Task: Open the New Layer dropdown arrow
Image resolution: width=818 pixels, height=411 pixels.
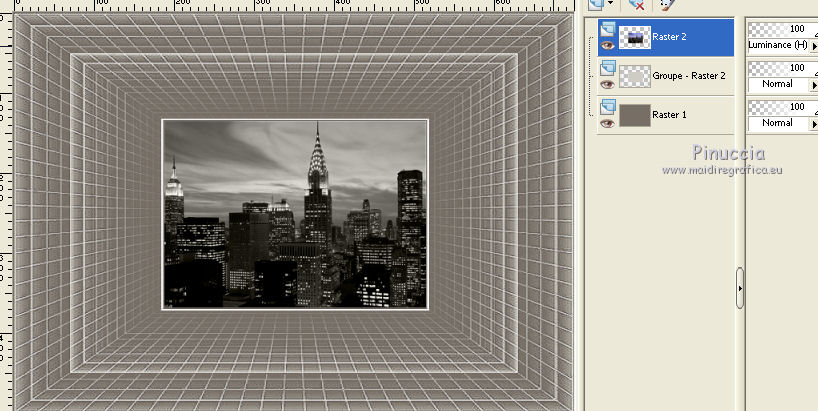Action: 610,4
